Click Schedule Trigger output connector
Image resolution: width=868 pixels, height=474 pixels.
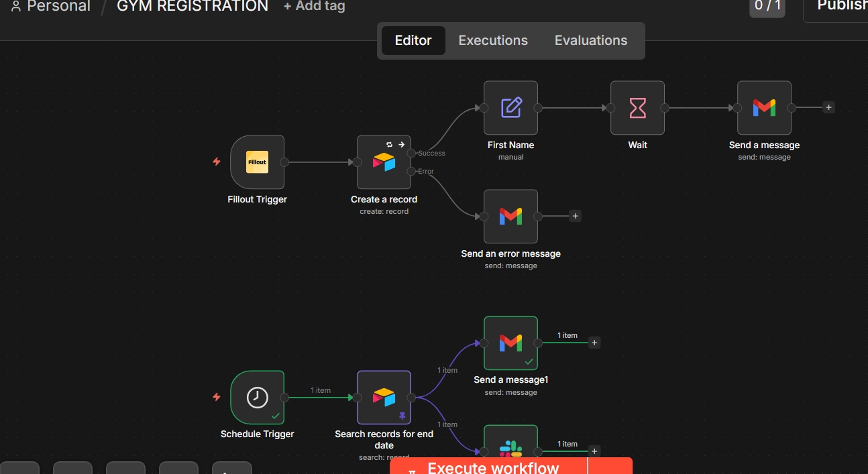pos(284,398)
